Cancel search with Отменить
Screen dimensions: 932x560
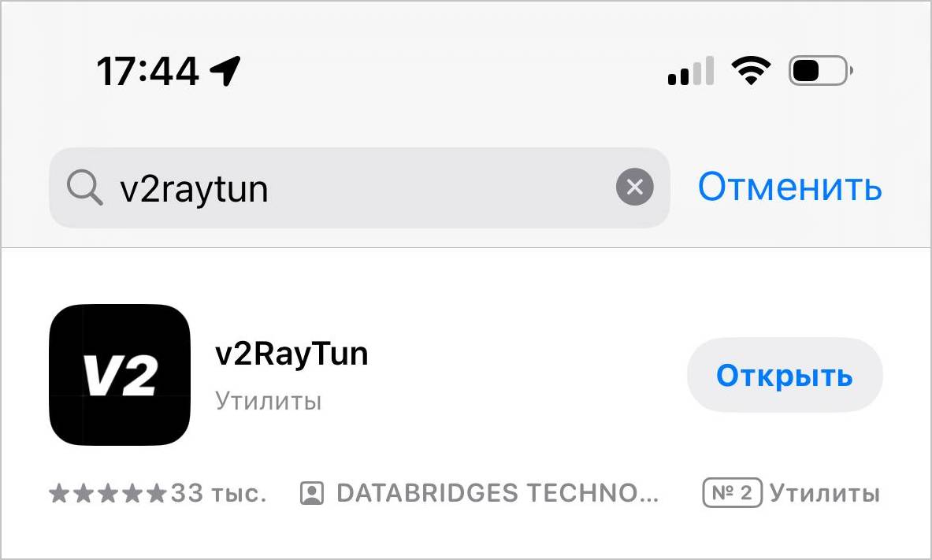(789, 187)
